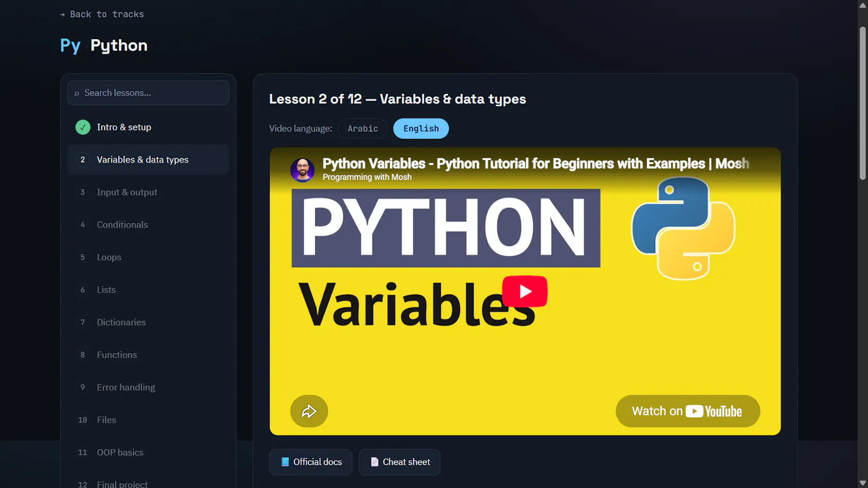This screenshot has width=868, height=488.
Task: Click the green completed checkmark for Intro & setup
Action: click(x=82, y=127)
